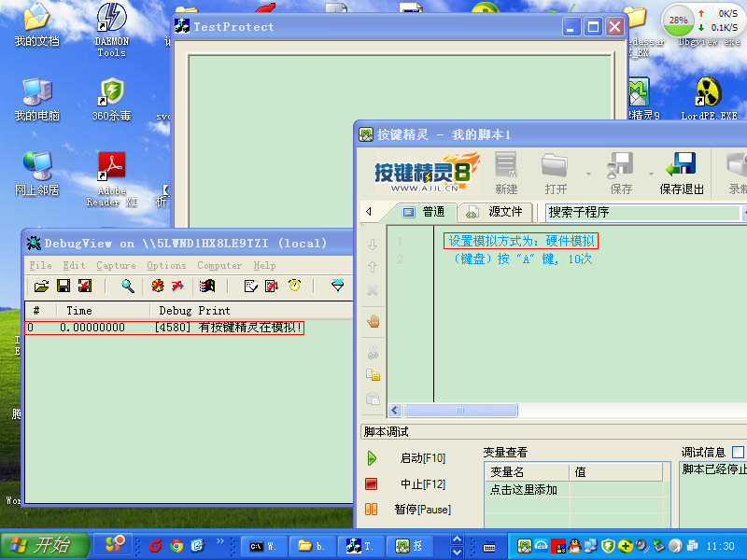Screen dimensions: 747x560
Task: Open the Options menu in DebugView
Action: pos(166,266)
